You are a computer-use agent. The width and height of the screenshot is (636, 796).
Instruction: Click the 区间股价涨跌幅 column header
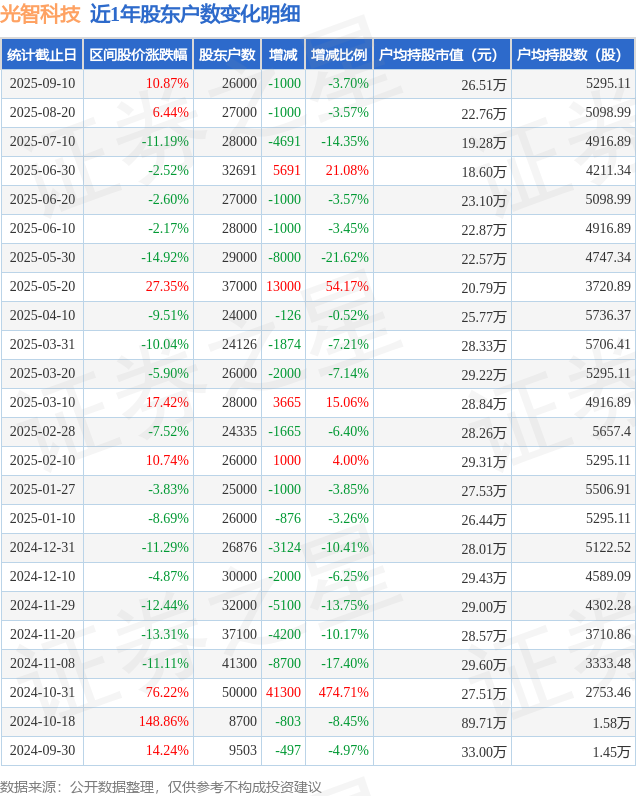pyautogui.click(x=138, y=54)
